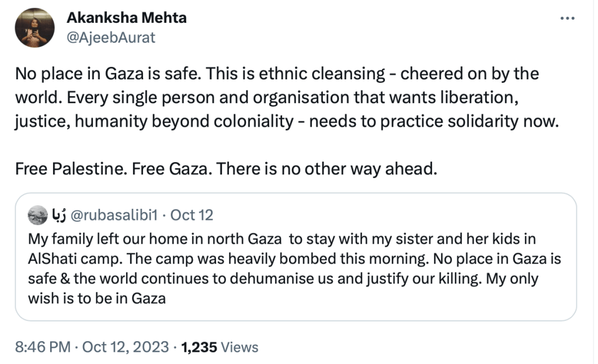The width and height of the screenshot is (598, 364).
Task: Click the quoted tweet's small avatar
Action: point(37,216)
